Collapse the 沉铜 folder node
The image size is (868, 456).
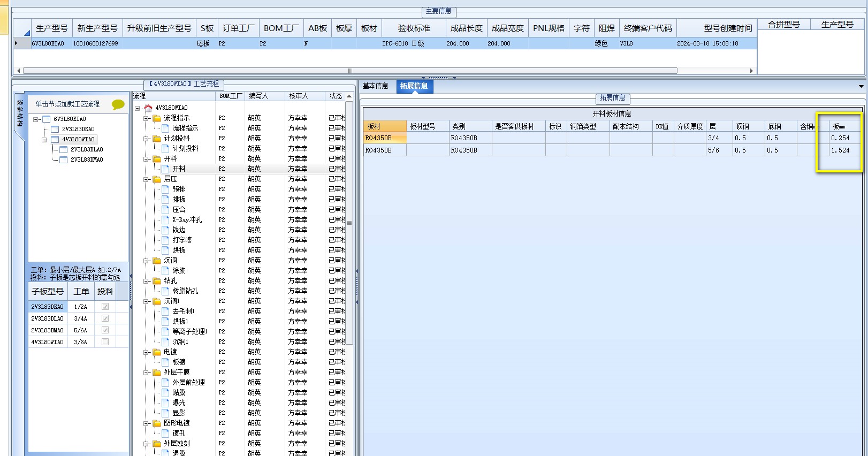146,261
